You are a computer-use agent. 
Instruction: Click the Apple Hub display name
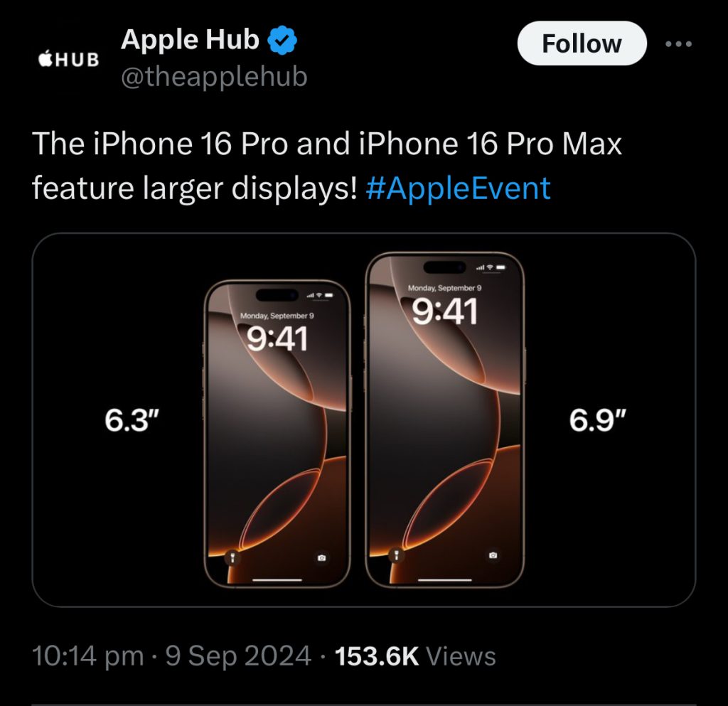click(190, 39)
